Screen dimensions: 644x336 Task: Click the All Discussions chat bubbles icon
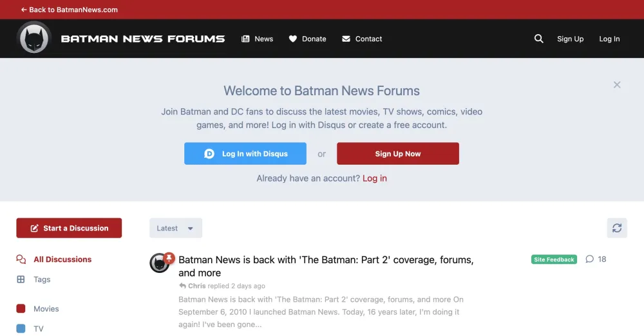tap(21, 259)
